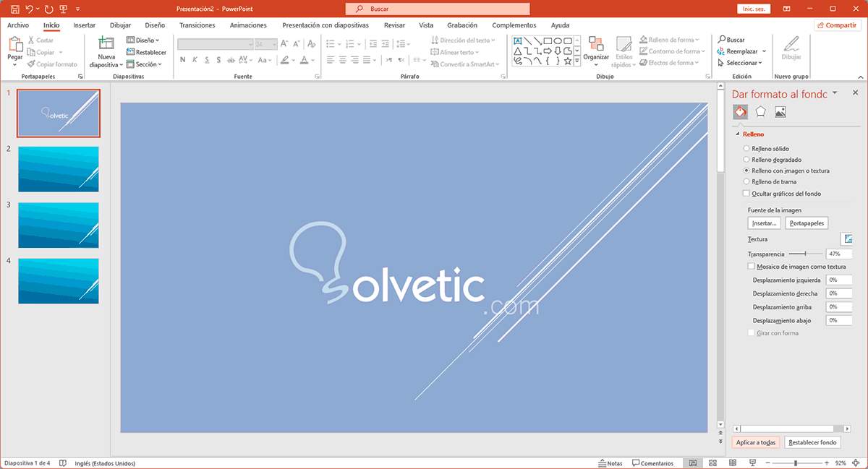Collapse the Relleno section

point(738,134)
